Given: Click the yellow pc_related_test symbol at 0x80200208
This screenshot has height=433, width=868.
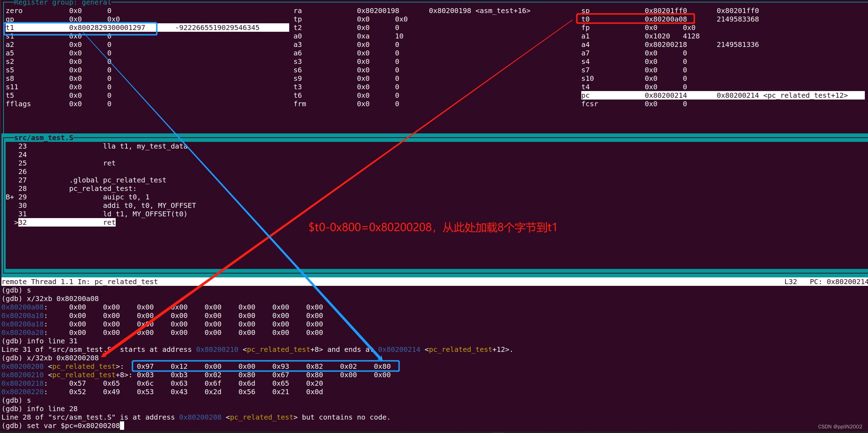Looking at the screenshot, I should click(x=84, y=366).
